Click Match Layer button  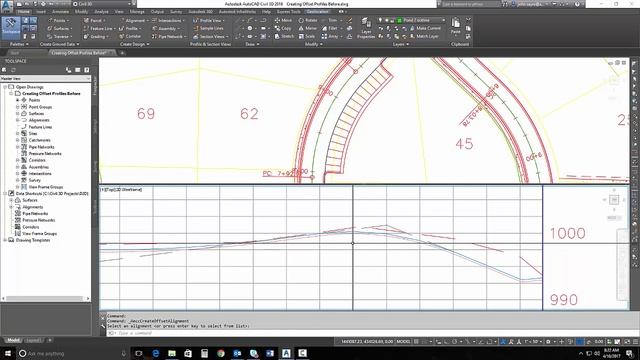424,36
